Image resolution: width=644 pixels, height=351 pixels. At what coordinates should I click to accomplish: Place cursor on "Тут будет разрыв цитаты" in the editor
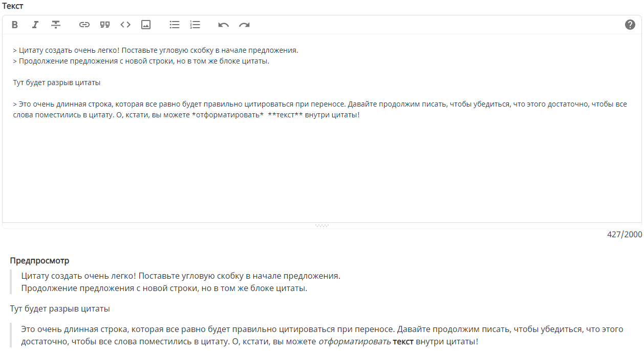56,82
